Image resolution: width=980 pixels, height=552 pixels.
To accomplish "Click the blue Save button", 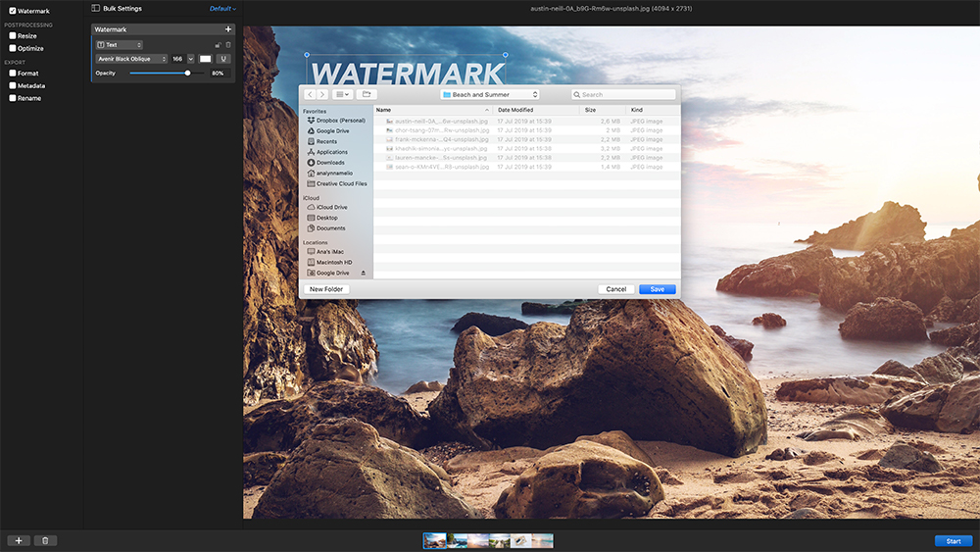I will pos(658,289).
